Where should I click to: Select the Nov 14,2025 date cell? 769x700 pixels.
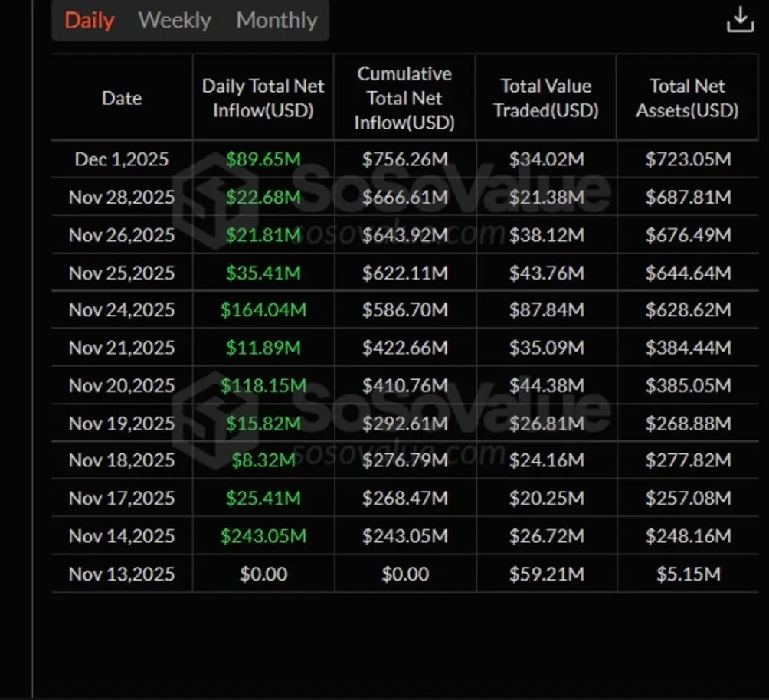coord(122,535)
